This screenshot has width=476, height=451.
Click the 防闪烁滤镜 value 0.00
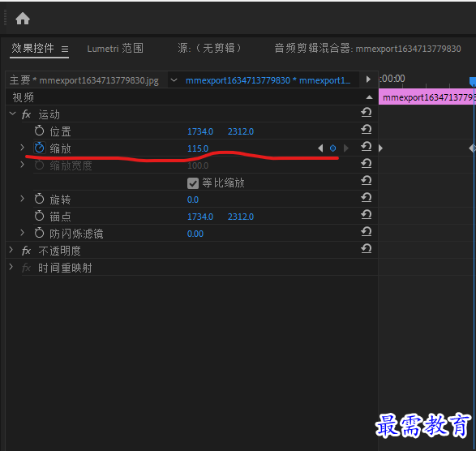(195, 234)
